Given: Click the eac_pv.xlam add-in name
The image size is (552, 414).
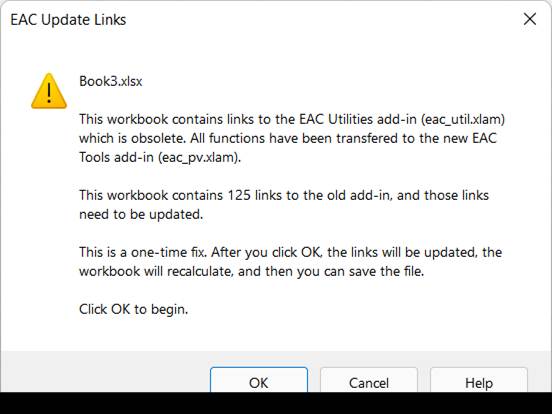Looking at the screenshot, I should pyautogui.click(x=199, y=157).
